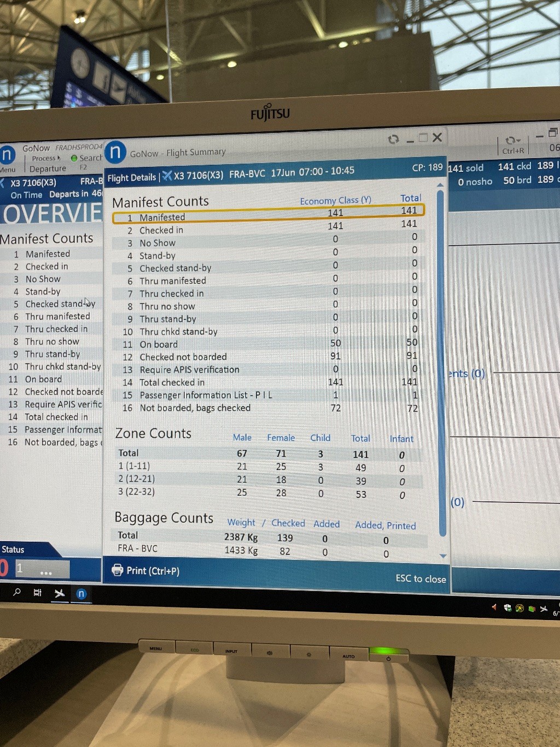This screenshot has height=747, width=560.
Task: Switch to GoNow app on the taskbar
Action: pyautogui.click(x=81, y=594)
